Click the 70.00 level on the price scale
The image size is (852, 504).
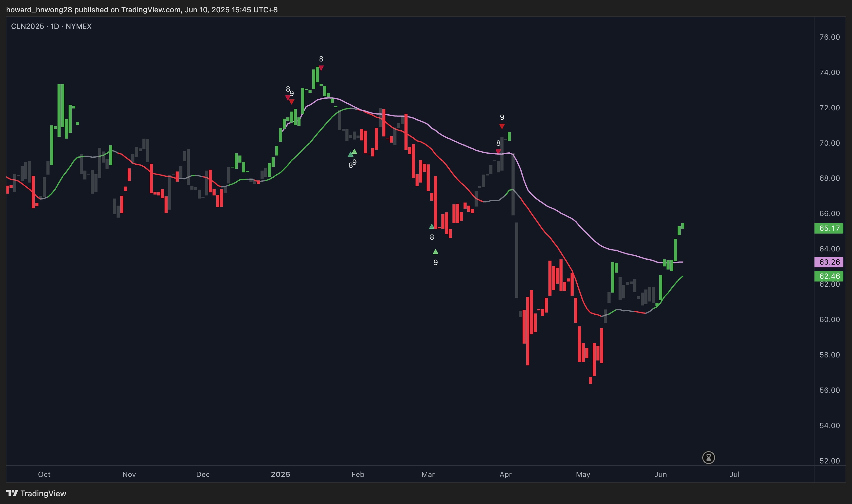pyautogui.click(x=829, y=143)
